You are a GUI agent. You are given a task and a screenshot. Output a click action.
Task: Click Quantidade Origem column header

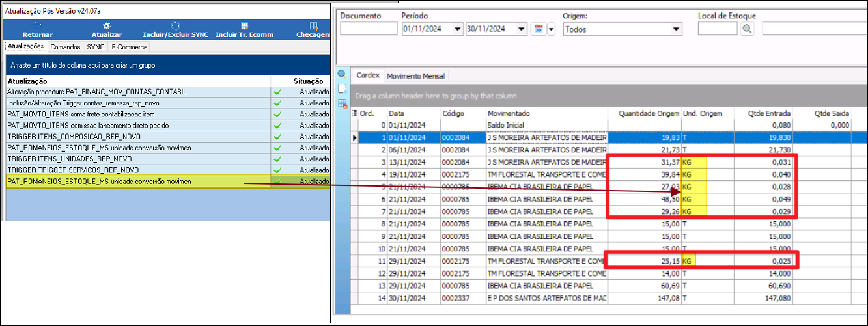(x=645, y=113)
